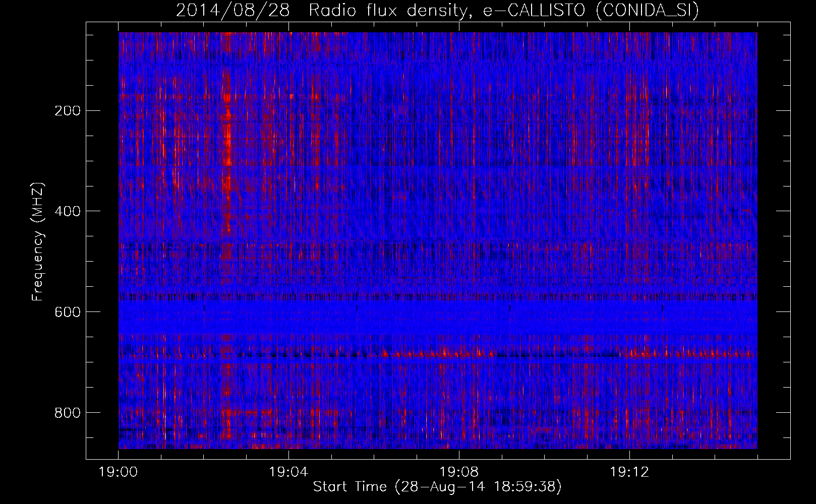Click the time tick label "19:08"
Image resolution: width=816 pixels, height=504 pixels.
pyautogui.click(x=459, y=472)
